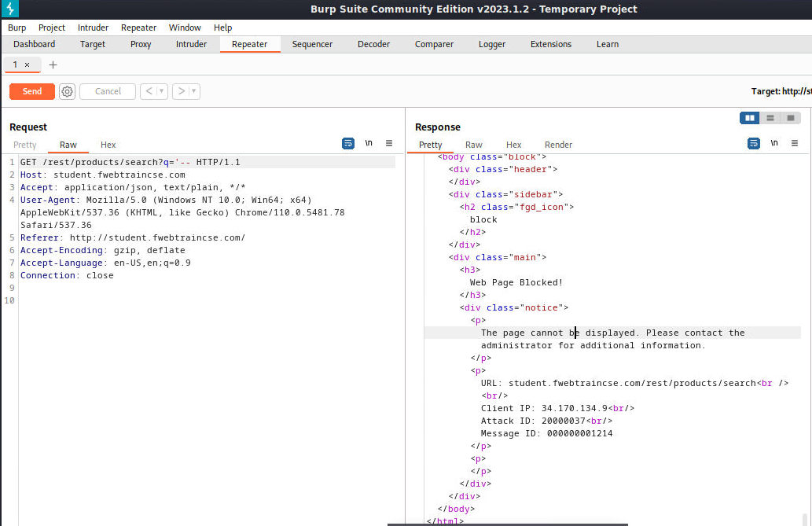Switch to the Proxy tab
The image size is (812, 526).
[x=141, y=44]
